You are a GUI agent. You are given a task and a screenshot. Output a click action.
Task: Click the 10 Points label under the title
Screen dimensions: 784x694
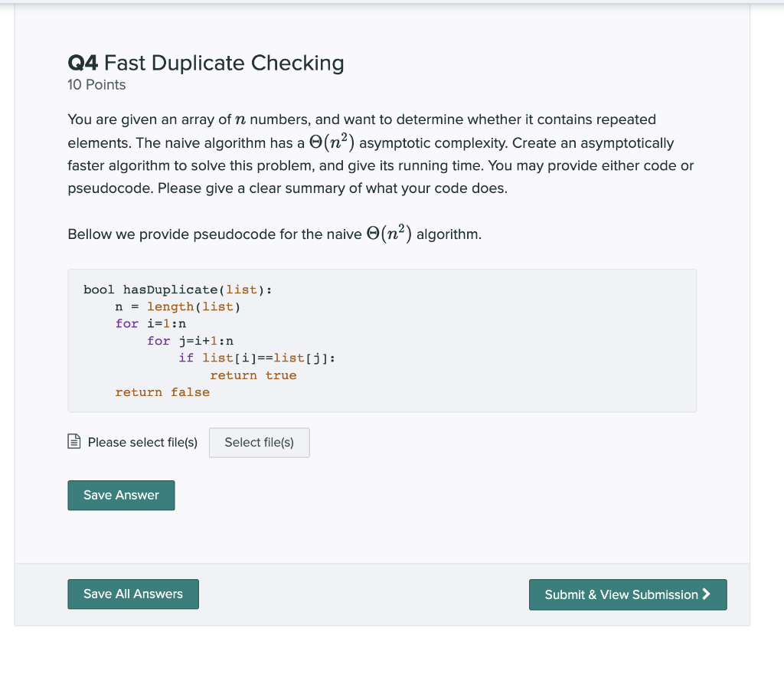(x=96, y=84)
